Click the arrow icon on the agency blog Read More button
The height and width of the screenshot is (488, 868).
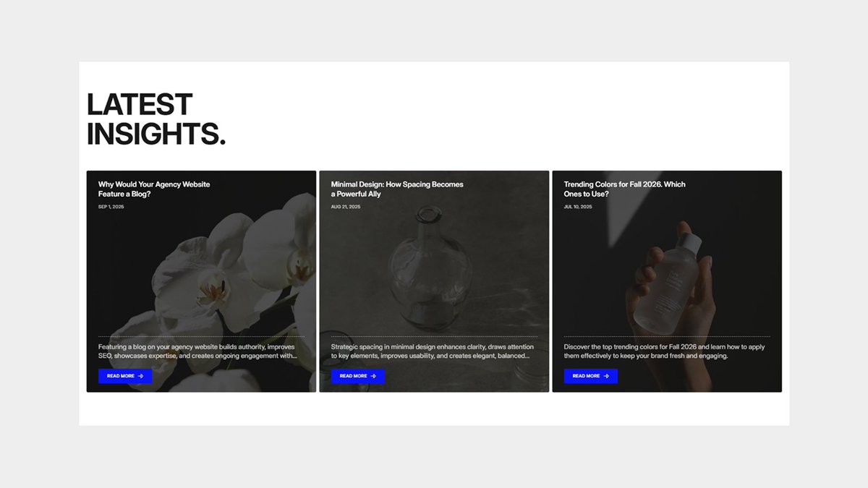[x=140, y=376]
